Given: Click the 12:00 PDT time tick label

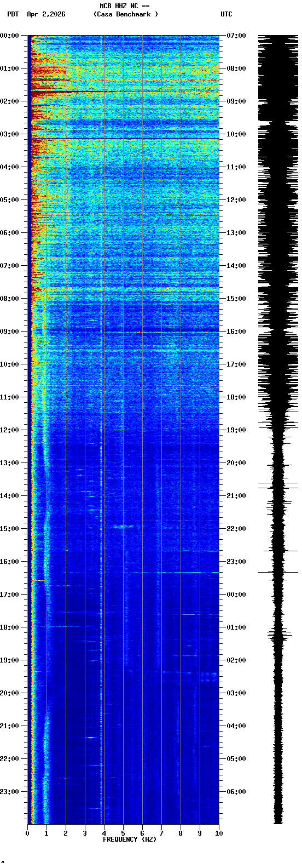Looking at the screenshot, I should click(9, 430).
